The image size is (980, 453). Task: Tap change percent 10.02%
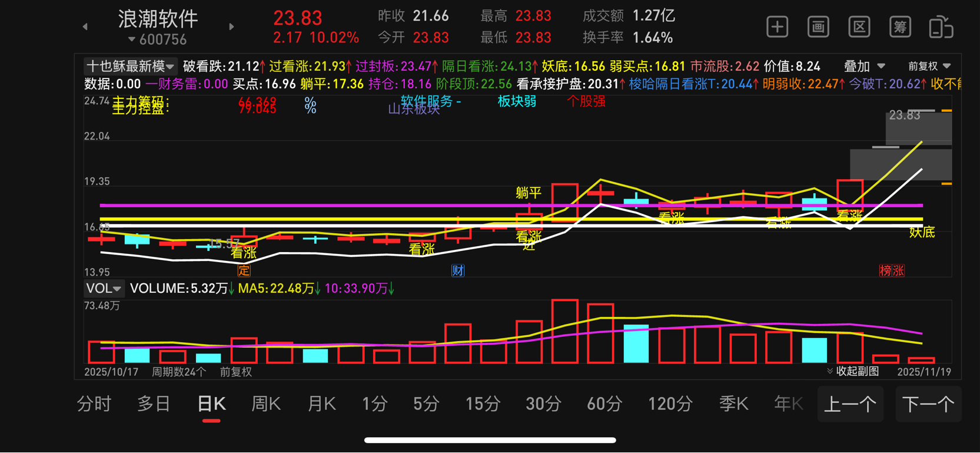pos(334,38)
